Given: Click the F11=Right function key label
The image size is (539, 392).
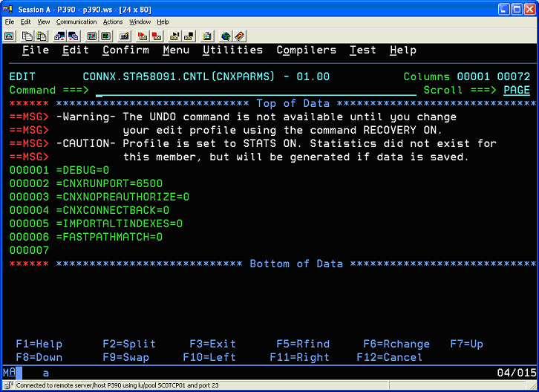Looking at the screenshot, I should pos(299,357).
